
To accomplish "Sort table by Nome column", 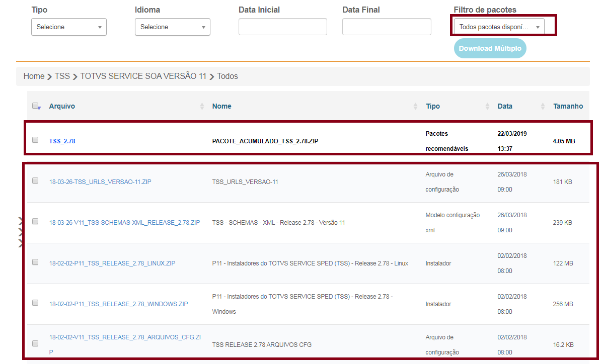I will pyautogui.click(x=222, y=106).
